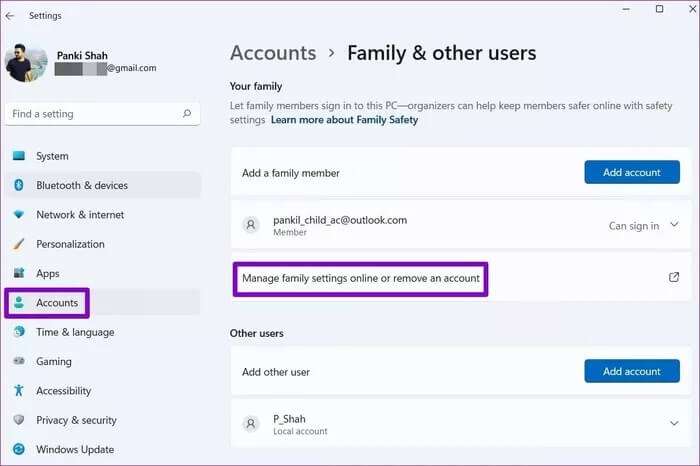Open Learn more about Family Safety link
The height and width of the screenshot is (466, 700).
[344, 120]
